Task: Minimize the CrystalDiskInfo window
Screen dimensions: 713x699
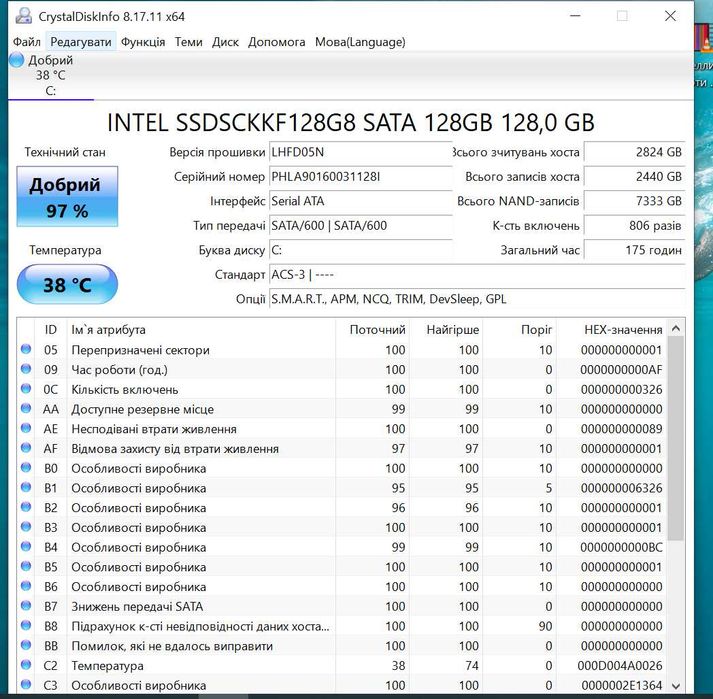Action: (x=575, y=16)
